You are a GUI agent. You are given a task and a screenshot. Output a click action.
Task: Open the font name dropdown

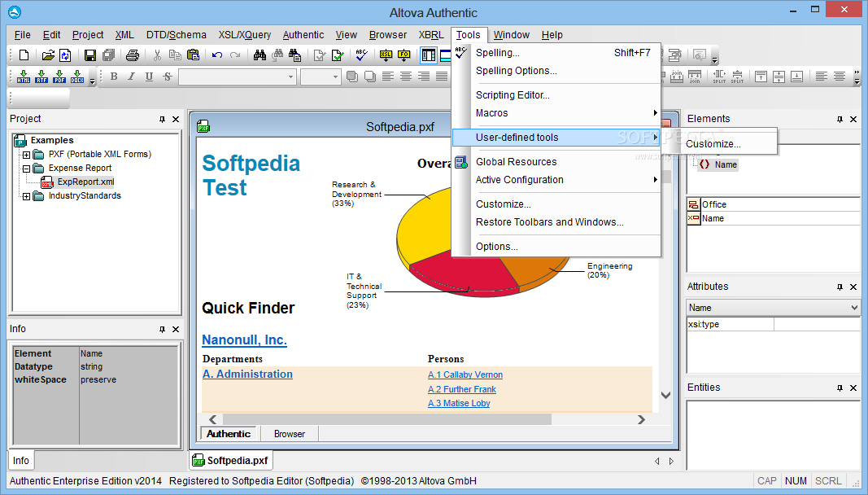pos(290,77)
